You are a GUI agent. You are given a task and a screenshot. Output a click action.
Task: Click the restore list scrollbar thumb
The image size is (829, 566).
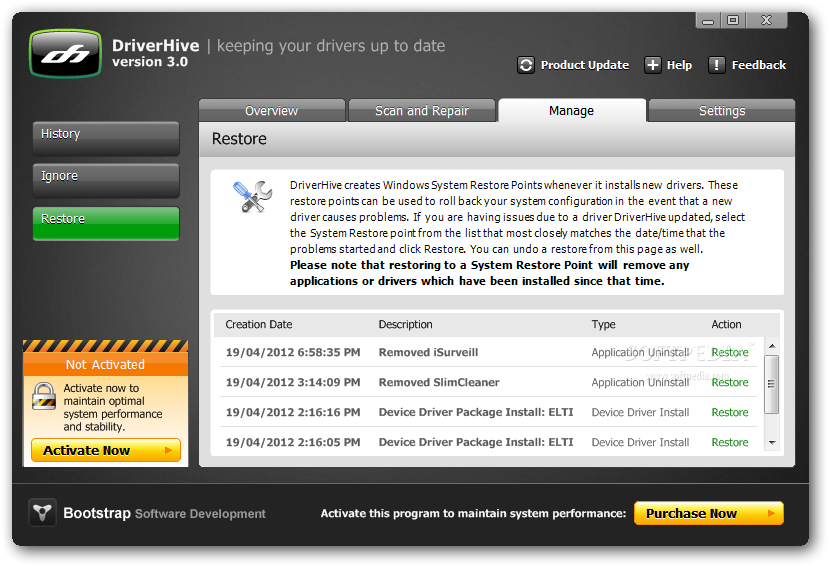pos(772,384)
